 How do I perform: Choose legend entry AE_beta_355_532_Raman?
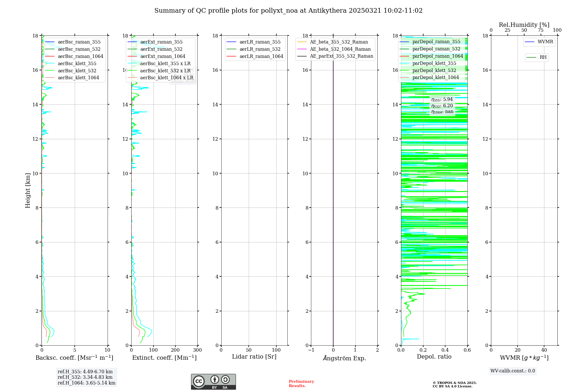pyautogui.click(x=333, y=42)
